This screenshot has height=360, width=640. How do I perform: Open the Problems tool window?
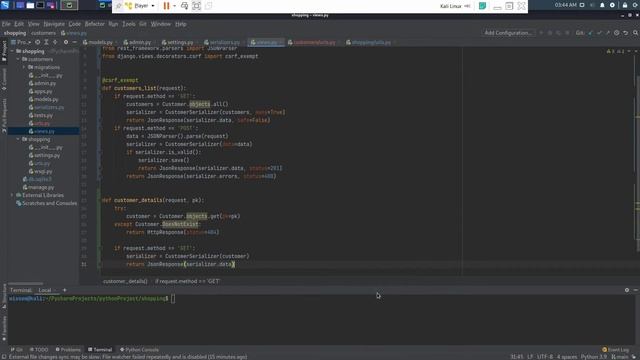point(69,349)
